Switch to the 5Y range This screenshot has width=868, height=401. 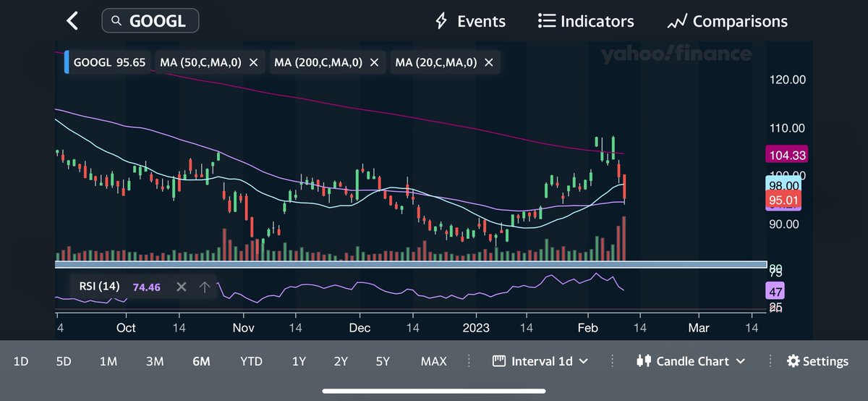[x=383, y=361]
